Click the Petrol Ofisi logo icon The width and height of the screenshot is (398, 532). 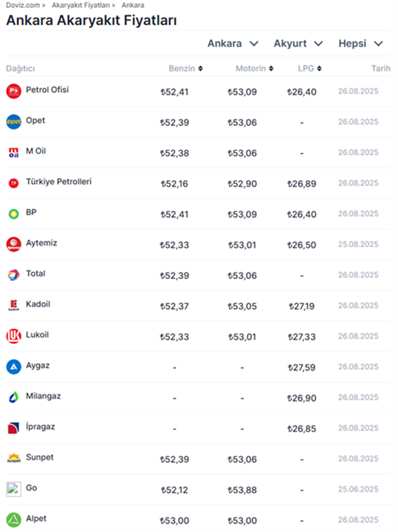click(14, 91)
